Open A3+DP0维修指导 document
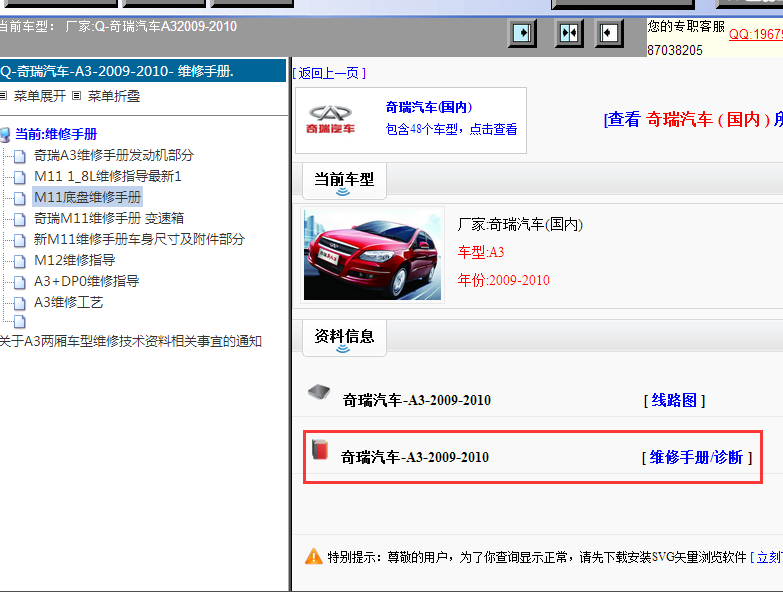Screen dimensions: 783x592 tap(86, 281)
